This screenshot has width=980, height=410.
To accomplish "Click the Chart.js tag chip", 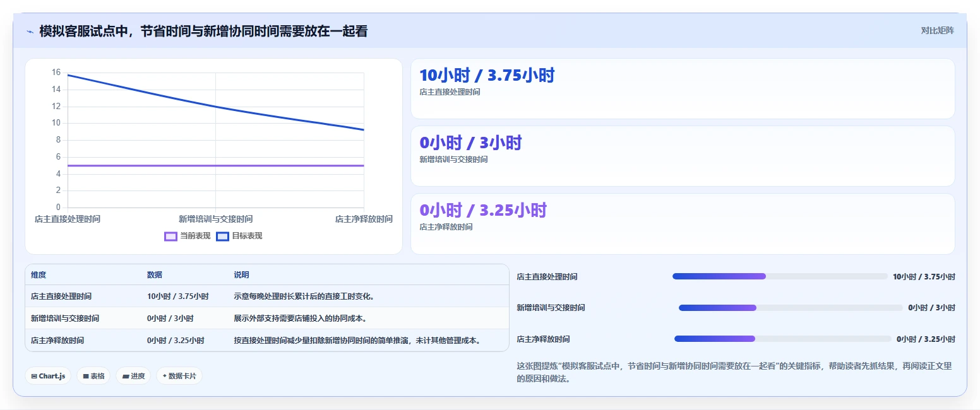I will coord(49,376).
